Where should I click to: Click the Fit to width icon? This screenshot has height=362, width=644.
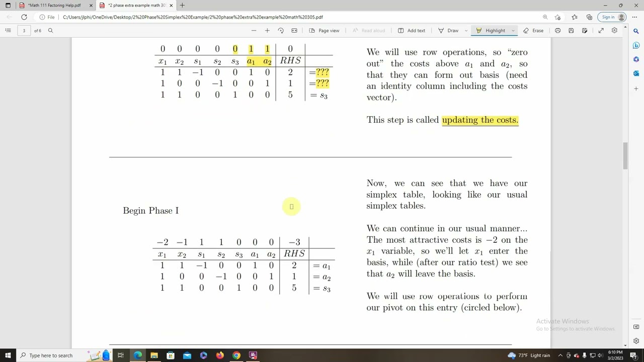click(294, 31)
